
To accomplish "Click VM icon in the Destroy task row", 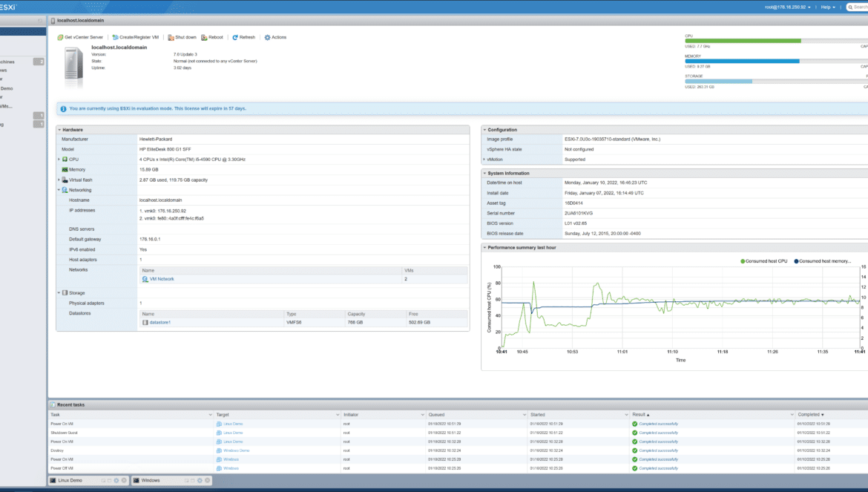I will 219,450.
